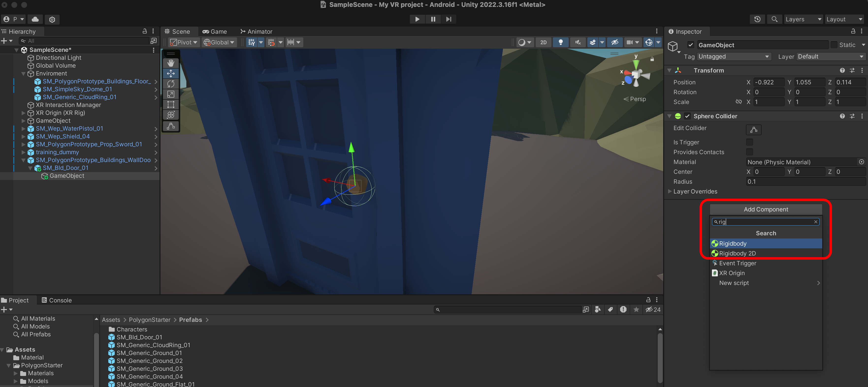Click the Edit Collider button icon
This screenshot has width=868, height=387.
coord(754,130)
